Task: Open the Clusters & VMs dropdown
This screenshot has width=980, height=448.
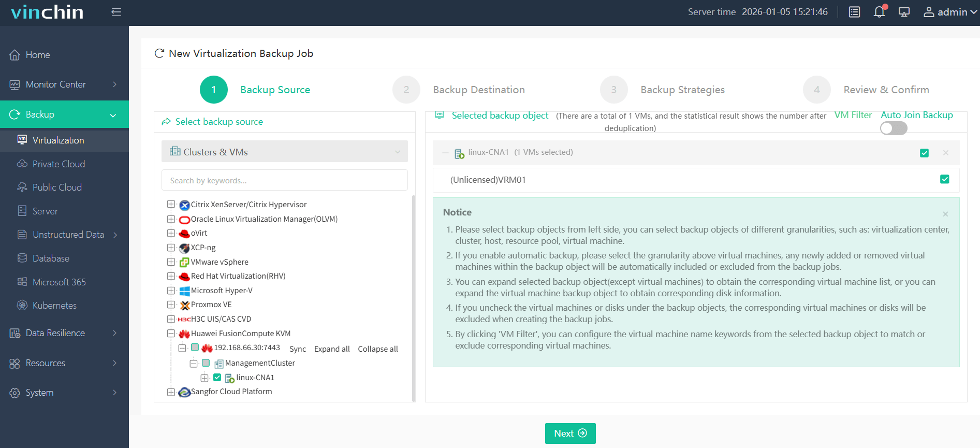Action: [284, 152]
